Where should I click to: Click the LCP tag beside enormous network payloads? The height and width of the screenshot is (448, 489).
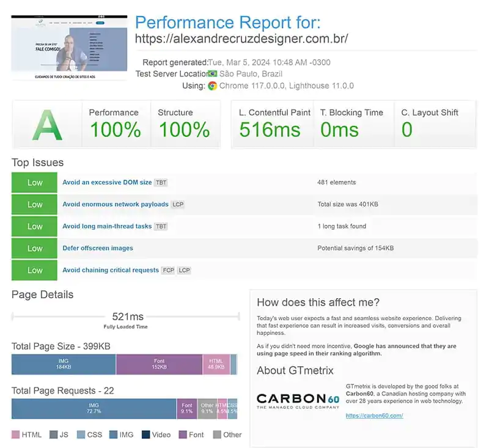pos(177,205)
